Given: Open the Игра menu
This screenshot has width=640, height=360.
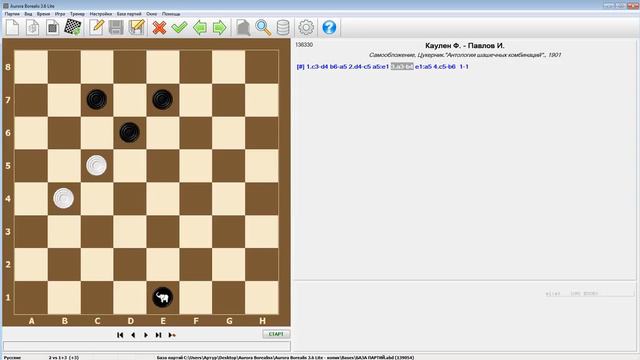Looking at the screenshot, I should tap(60, 14).
